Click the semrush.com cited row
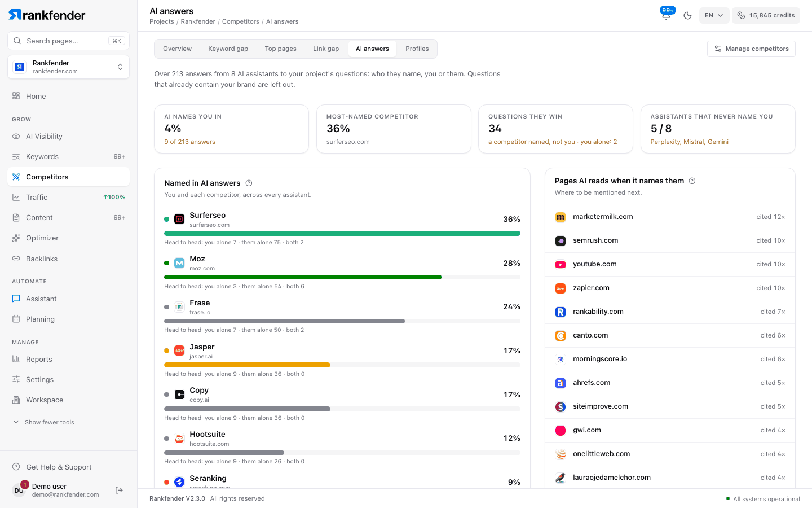 tap(670, 240)
